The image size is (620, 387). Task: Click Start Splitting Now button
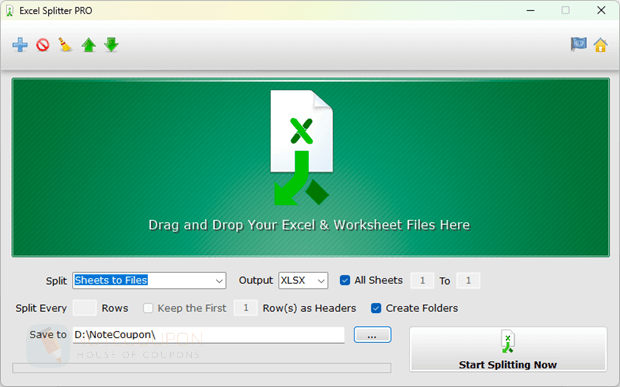tap(508, 349)
